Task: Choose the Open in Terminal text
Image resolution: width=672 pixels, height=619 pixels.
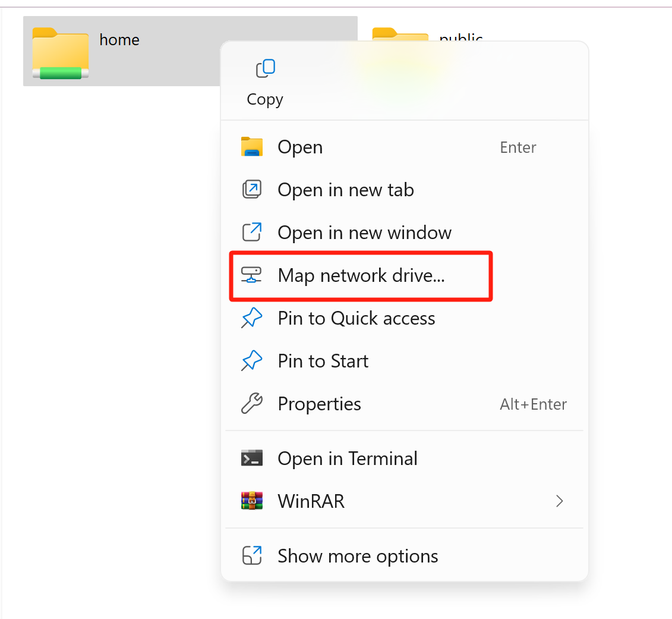Action: point(348,458)
